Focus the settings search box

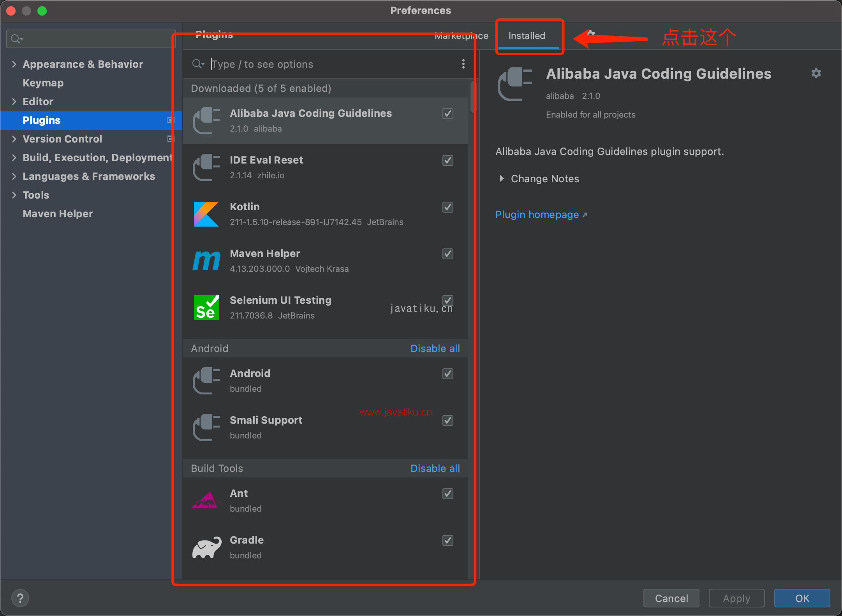tap(91, 39)
